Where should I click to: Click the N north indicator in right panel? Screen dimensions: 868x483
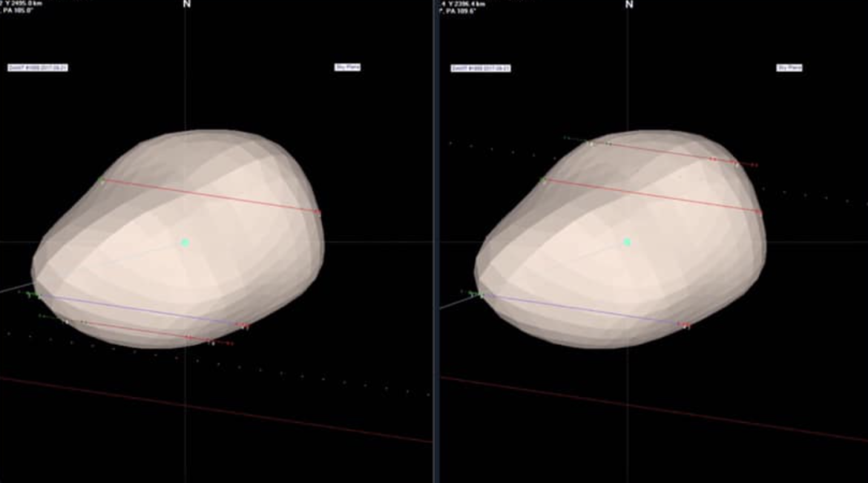point(629,4)
